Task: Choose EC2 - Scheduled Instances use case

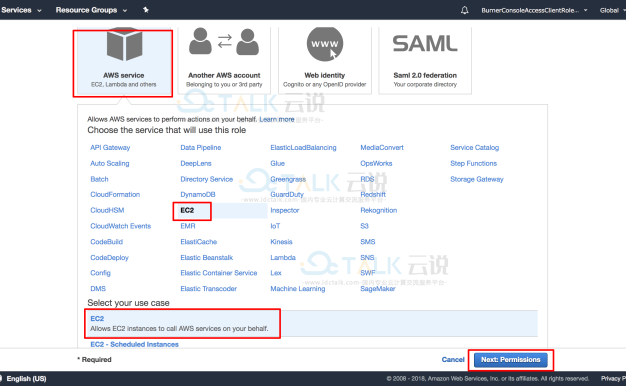Action: click(134, 344)
